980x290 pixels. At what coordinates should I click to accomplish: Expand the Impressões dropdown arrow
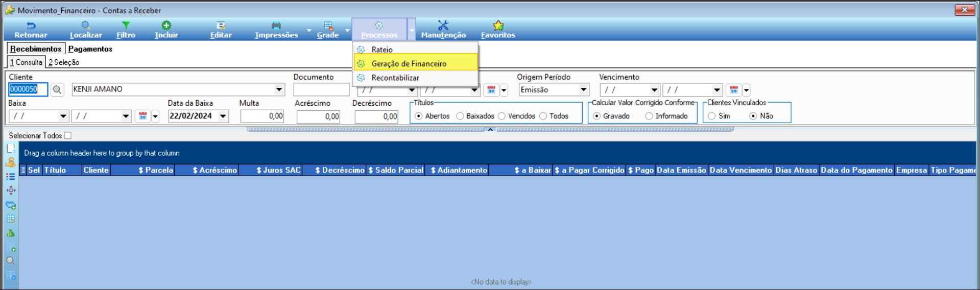point(308,30)
